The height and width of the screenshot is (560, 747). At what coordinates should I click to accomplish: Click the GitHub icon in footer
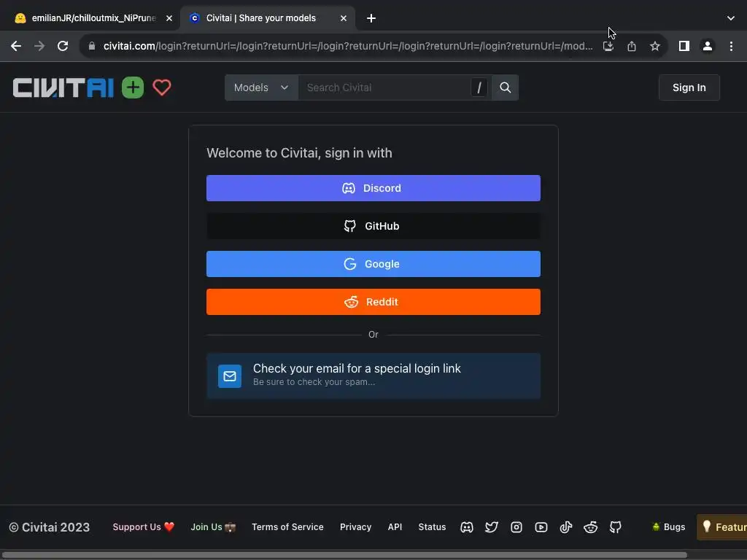click(616, 527)
